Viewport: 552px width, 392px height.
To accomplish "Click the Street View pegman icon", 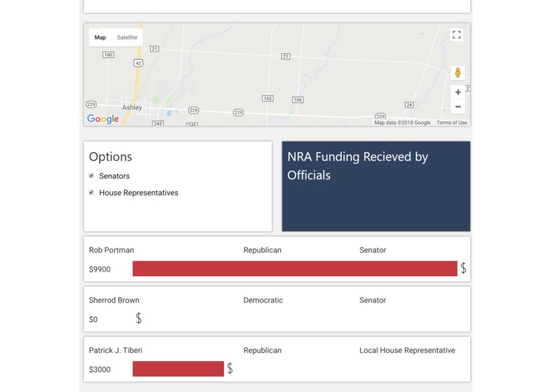I will click(x=457, y=73).
